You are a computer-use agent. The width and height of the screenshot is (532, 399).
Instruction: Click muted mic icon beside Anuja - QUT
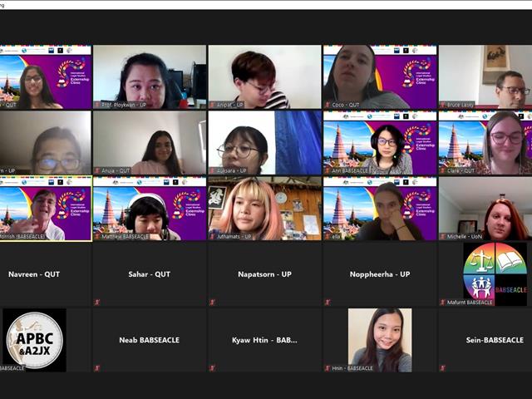tap(97, 170)
